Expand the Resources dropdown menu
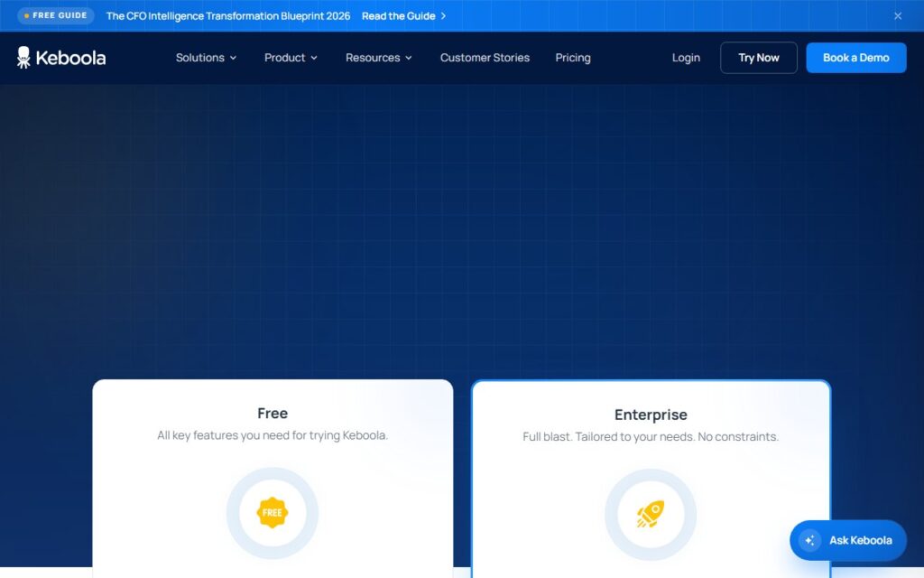Image resolution: width=924 pixels, height=578 pixels. click(x=379, y=58)
